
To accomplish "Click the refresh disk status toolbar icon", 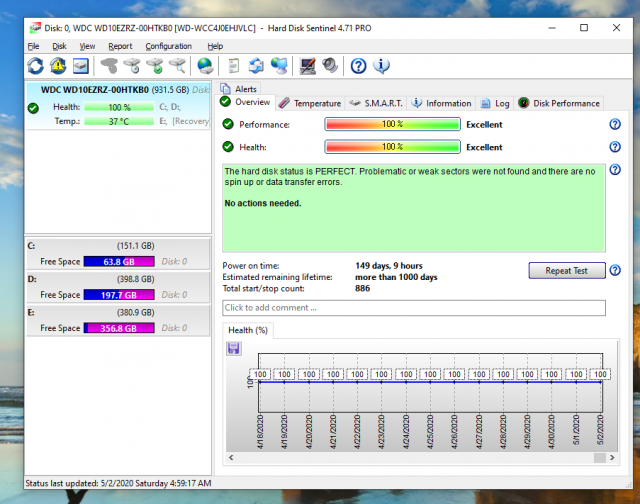I will 35,66.
